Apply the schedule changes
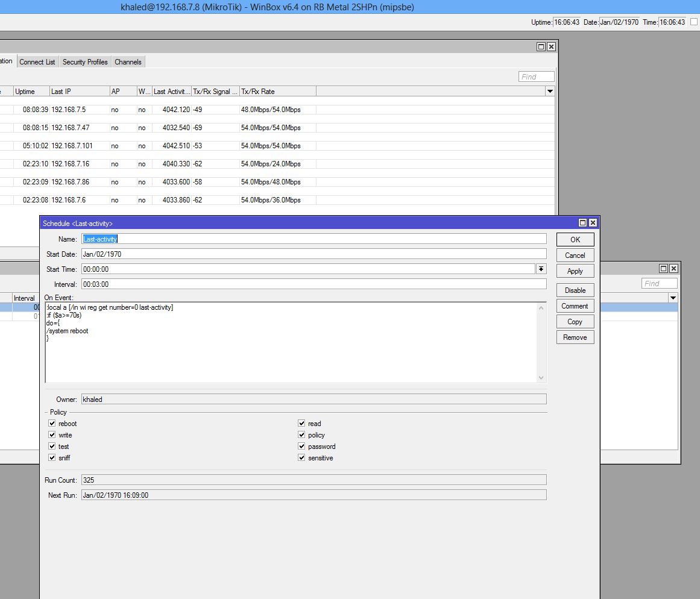The height and width of the screenshot is (599, 700). pyautogui.click(x=574, y=271)
